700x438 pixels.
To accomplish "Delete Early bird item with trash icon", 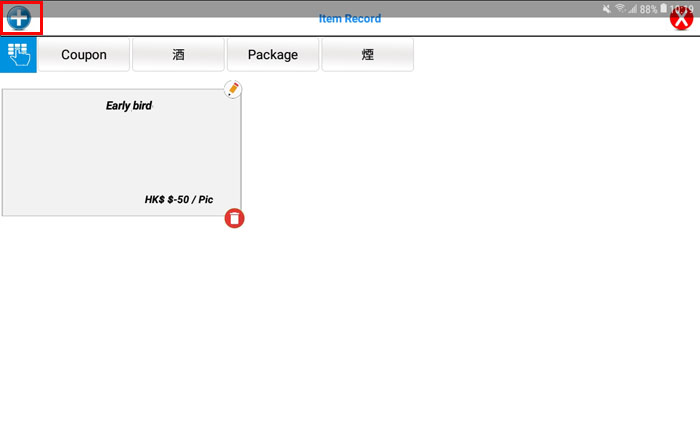I will [x=234, y=218].
